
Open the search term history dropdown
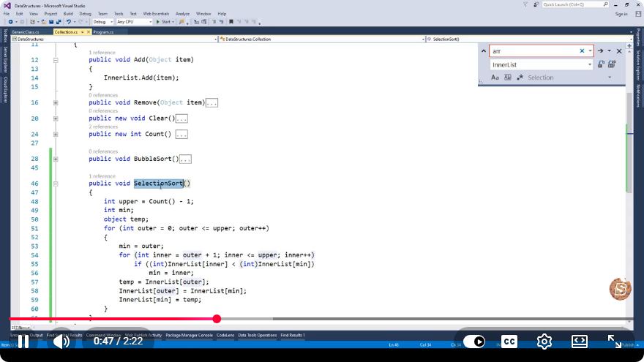590,51
